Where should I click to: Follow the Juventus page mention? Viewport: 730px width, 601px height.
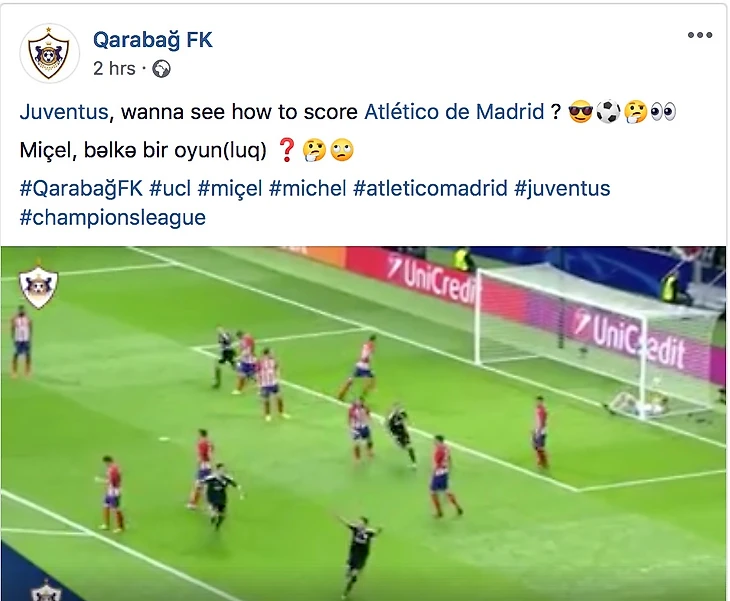coord(64,112)
